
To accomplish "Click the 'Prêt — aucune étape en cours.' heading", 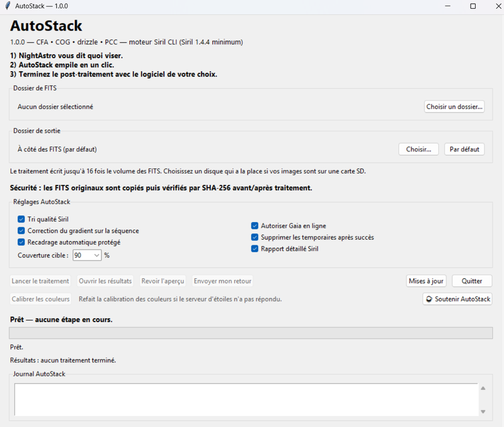I will pyautogui.click(x=61, y=320).
